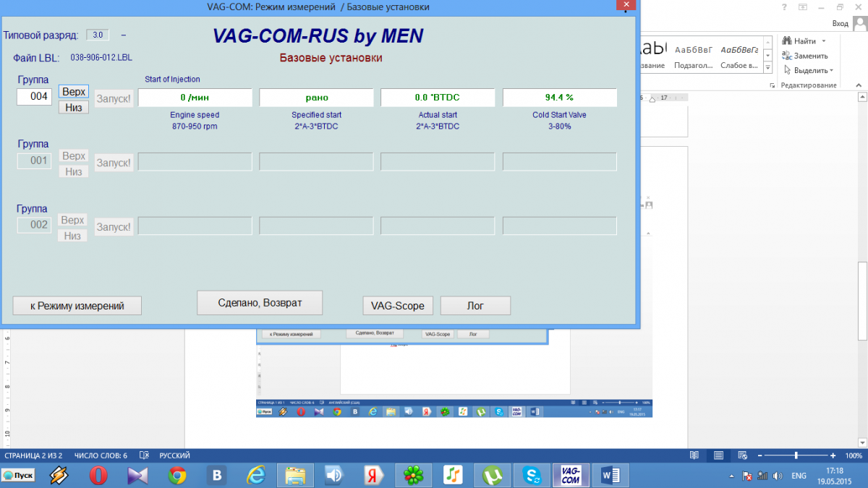The image size is (868, 488).
Task: Open the speaker app icon in taskbar
Action: click(x=334, y=475)
